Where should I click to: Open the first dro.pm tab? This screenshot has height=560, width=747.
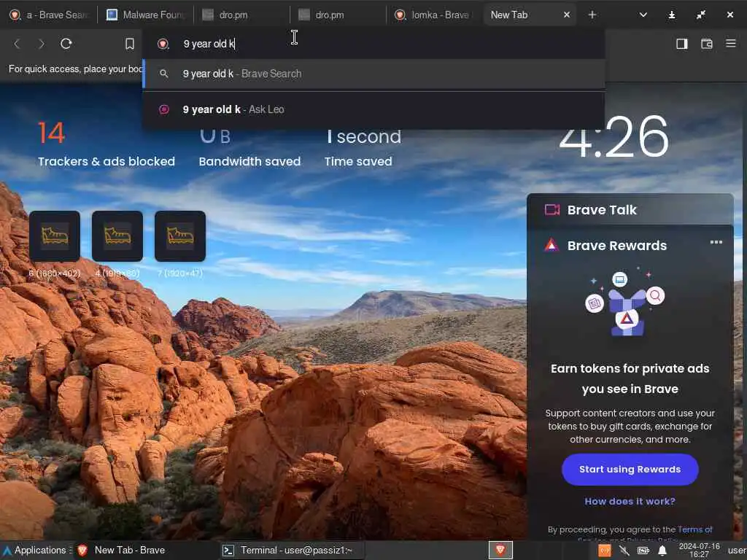[x=241, y=15]
